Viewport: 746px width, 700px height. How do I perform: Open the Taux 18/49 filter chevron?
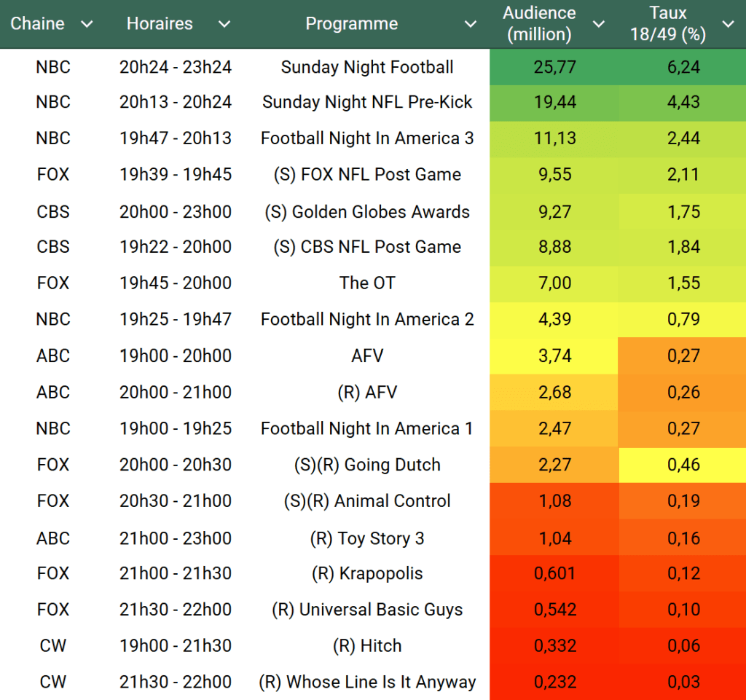728,24
